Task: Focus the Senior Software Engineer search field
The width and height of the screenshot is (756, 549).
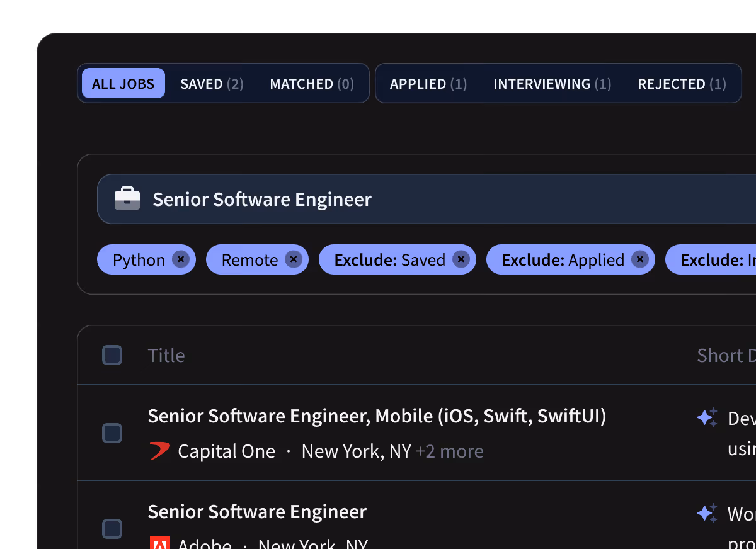Action: tap(427, 199)
